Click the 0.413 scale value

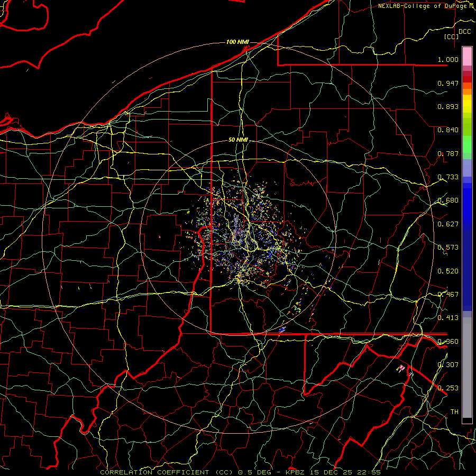448,318
